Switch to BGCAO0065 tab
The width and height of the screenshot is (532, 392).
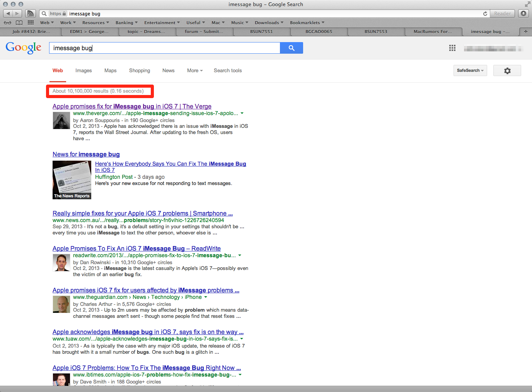(319, 32)
